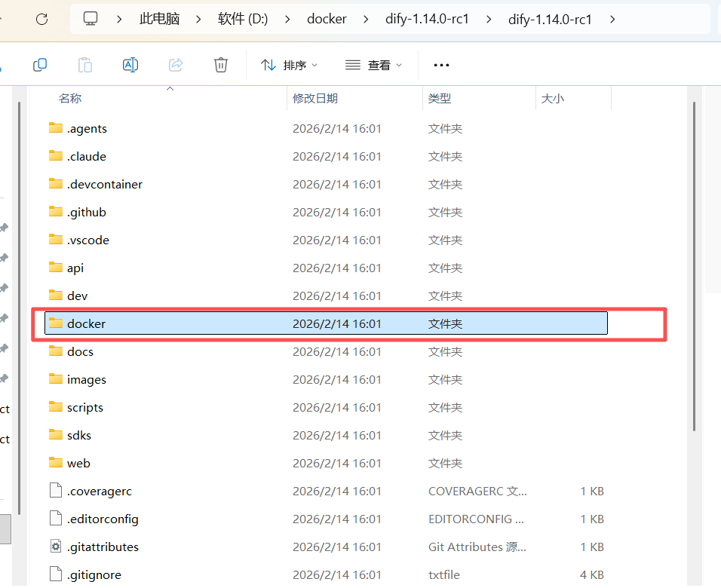Select the .github folder icon

click(x=56, y=212)
